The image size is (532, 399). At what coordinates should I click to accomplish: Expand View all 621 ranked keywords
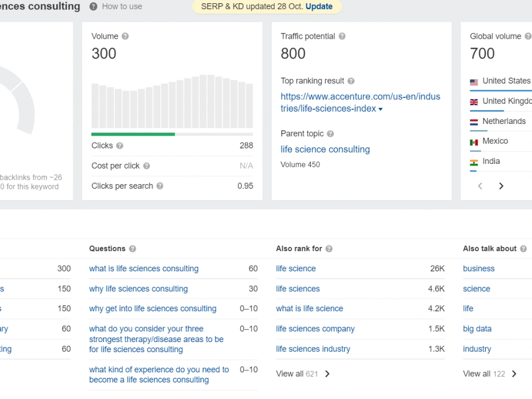coord(303,374)
